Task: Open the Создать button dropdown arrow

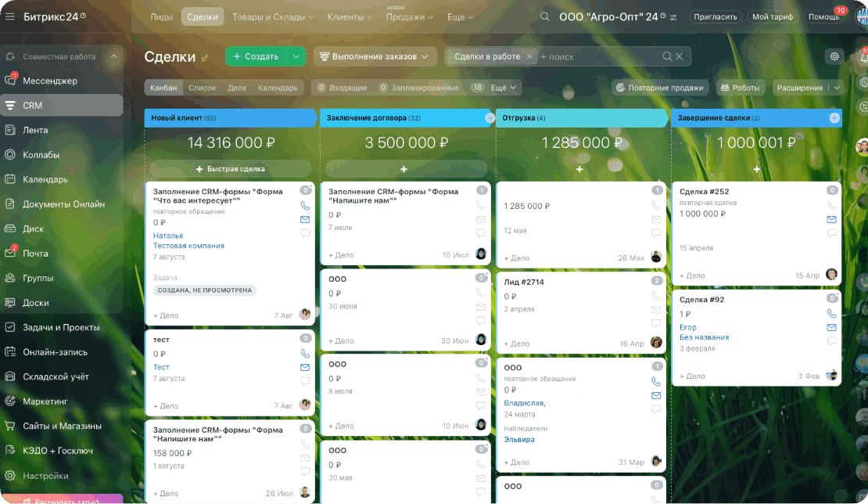Action: coord(296,56)
